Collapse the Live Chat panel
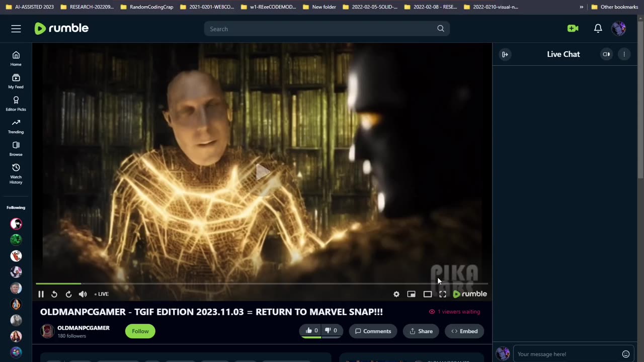The image size is (644, 362). pyautogui.click(x=505, y=54)
